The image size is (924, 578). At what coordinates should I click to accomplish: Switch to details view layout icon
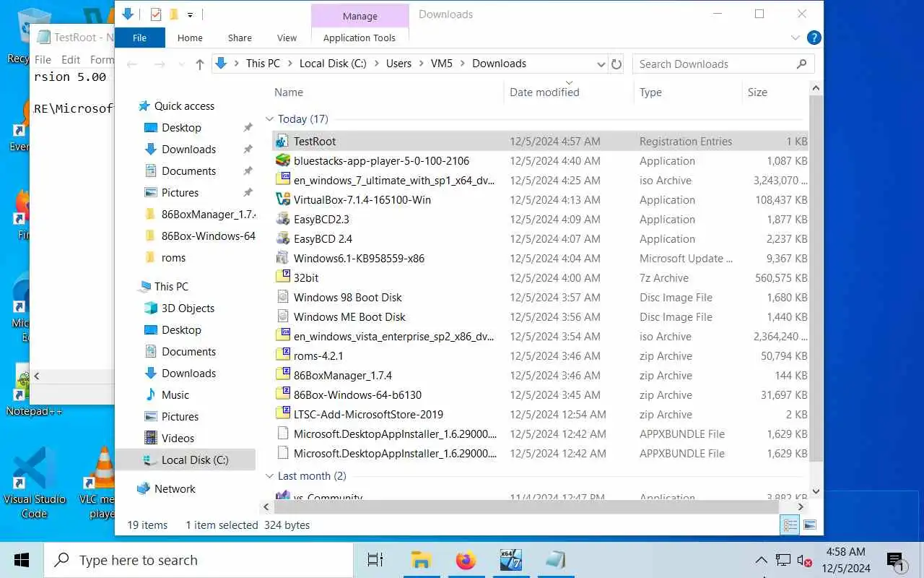(790, 525)
